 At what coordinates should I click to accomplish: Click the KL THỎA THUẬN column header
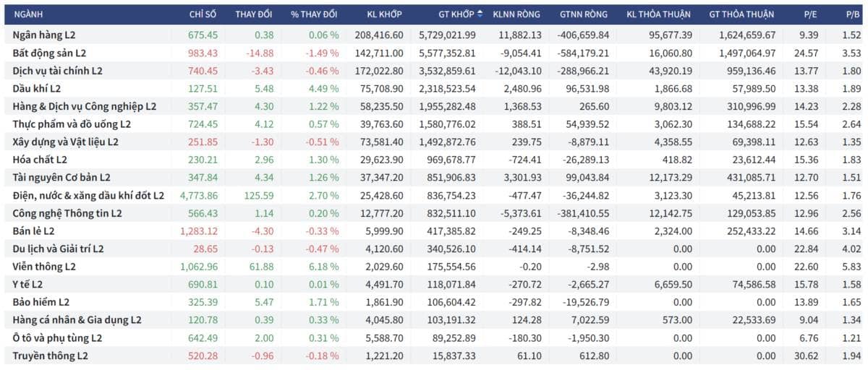pyautogui.click(x=658, y=14)
